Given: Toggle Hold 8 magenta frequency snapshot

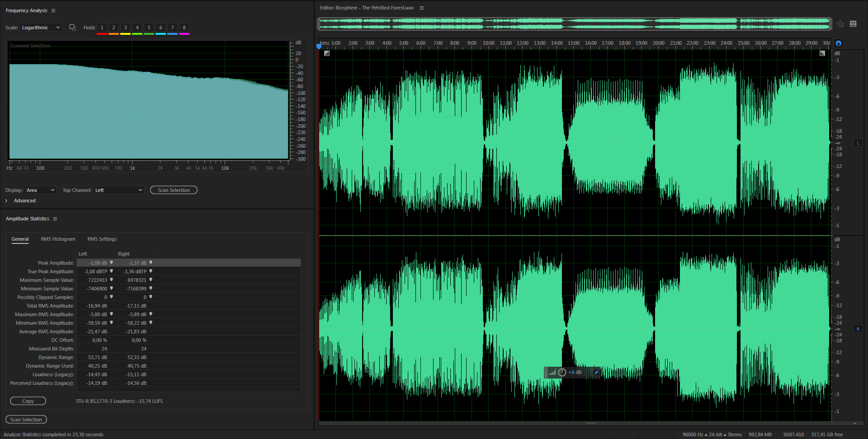Looking at the screenshot, I should click(184, 28).
